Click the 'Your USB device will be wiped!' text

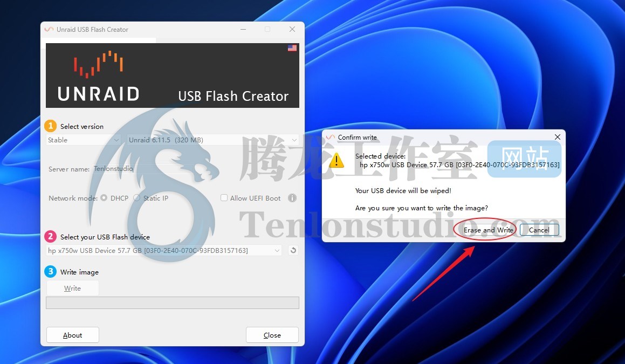(403, 190)
